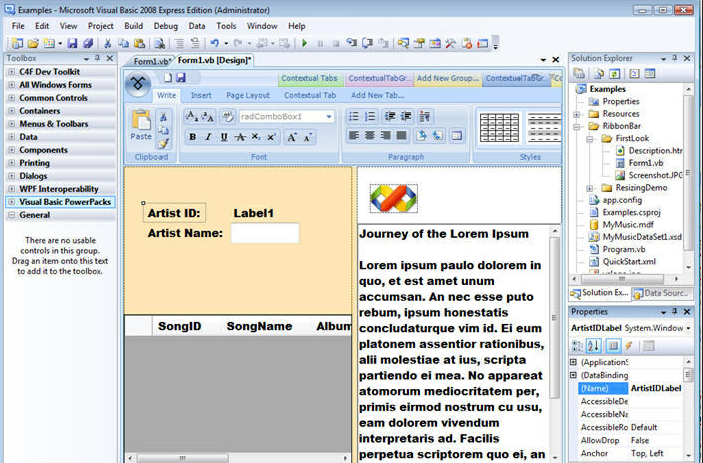
Task: Click the Save All icon
Action: click(88, 43)
